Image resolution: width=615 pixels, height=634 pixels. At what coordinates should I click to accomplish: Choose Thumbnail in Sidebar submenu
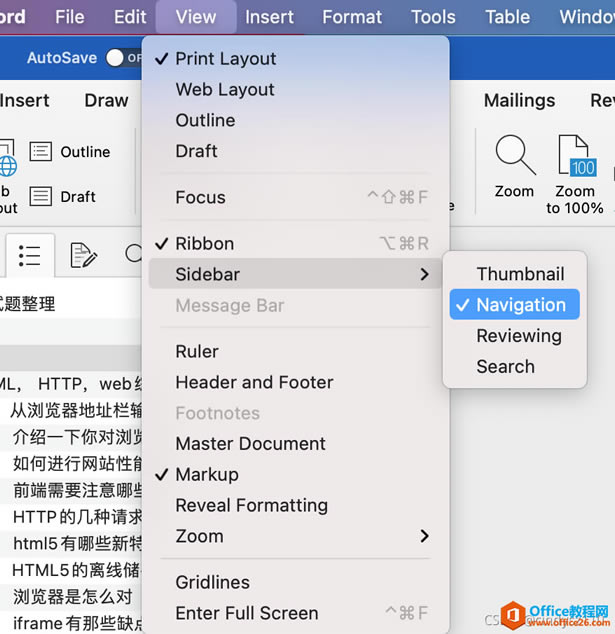point(514,274)
